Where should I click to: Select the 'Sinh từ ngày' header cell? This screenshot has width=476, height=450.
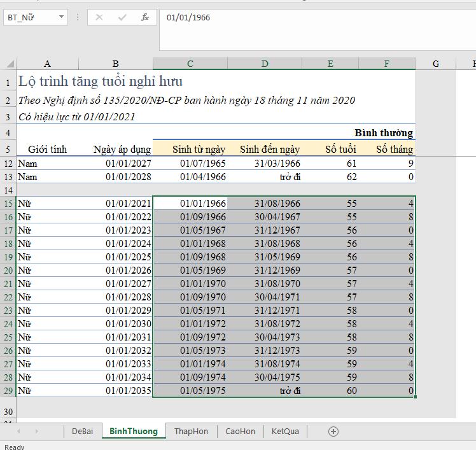pyautogui.click(x=190, y=150)
